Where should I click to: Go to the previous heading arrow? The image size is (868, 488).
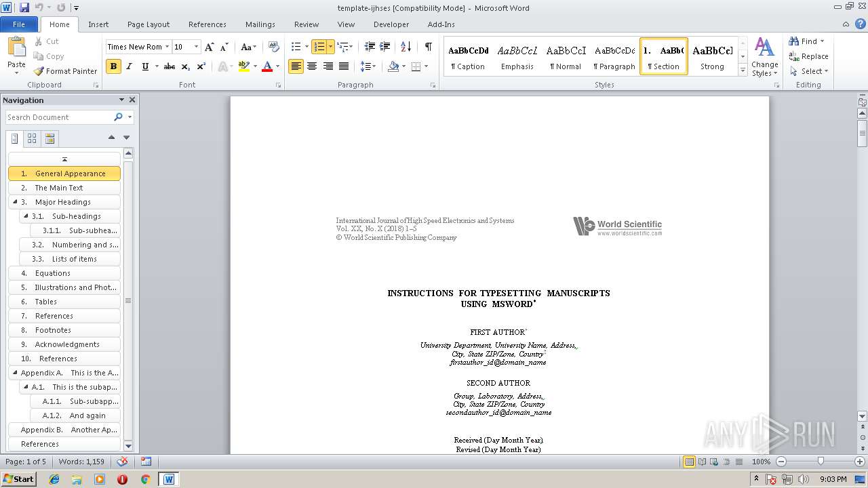pos(111,138)
